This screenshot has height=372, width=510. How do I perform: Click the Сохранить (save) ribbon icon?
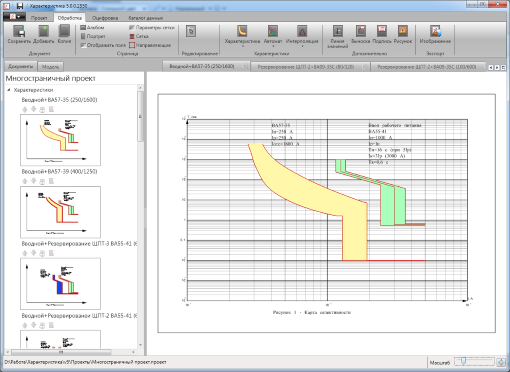[x=19, y=32]
